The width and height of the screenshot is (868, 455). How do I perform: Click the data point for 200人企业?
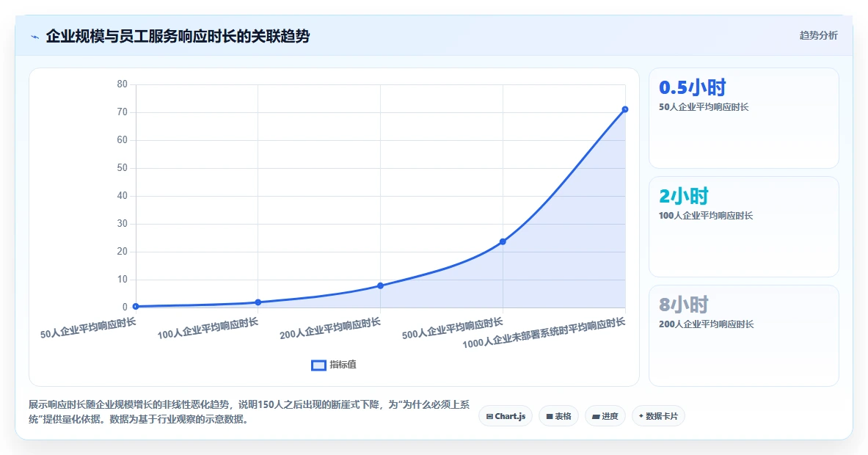click(x=380, y=285)
